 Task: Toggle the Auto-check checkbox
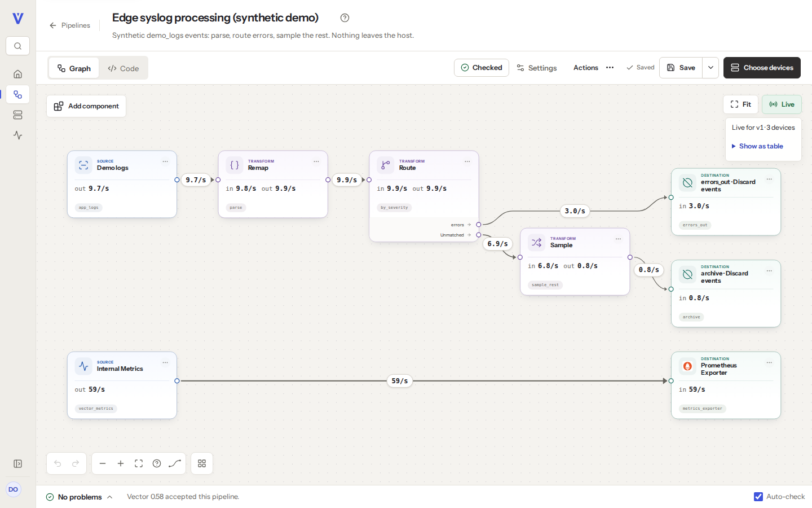[758, 497]
